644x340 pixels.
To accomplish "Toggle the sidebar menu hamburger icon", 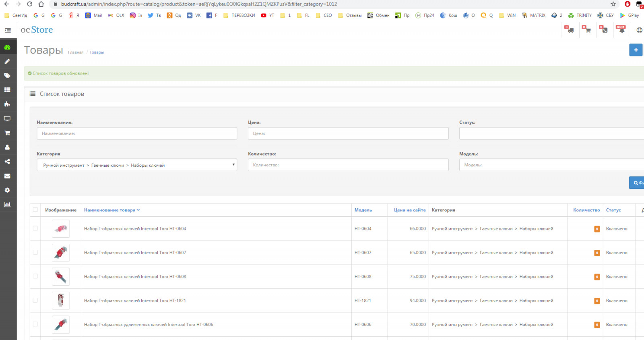I will pos(8,30).
